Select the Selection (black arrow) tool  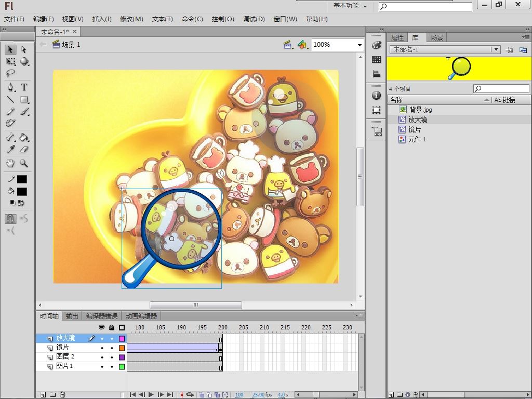tap(10, 49)
